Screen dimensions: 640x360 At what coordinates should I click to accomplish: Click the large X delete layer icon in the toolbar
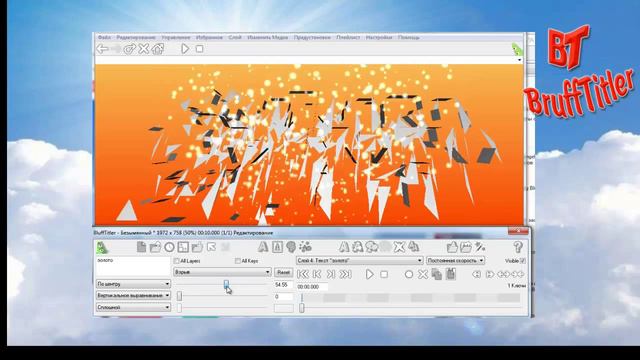pos(400,247)
